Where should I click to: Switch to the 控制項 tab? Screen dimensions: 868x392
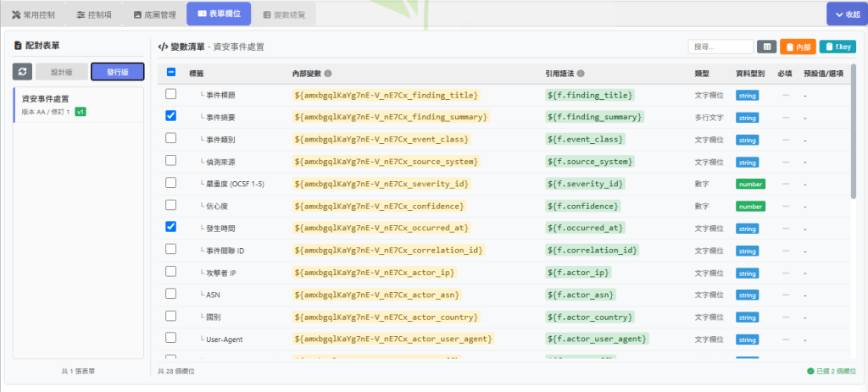pyautogui.click(x=94, y=14)
